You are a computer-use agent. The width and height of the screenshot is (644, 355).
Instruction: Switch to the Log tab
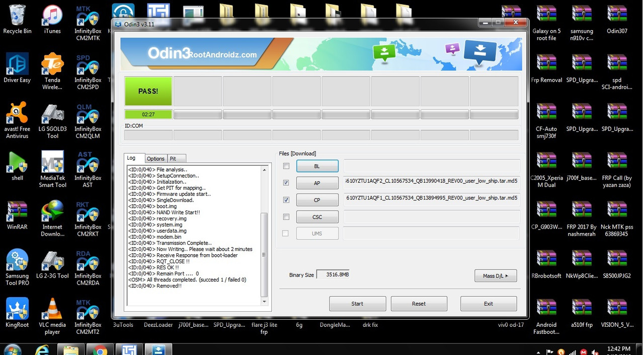pos(134,158)
